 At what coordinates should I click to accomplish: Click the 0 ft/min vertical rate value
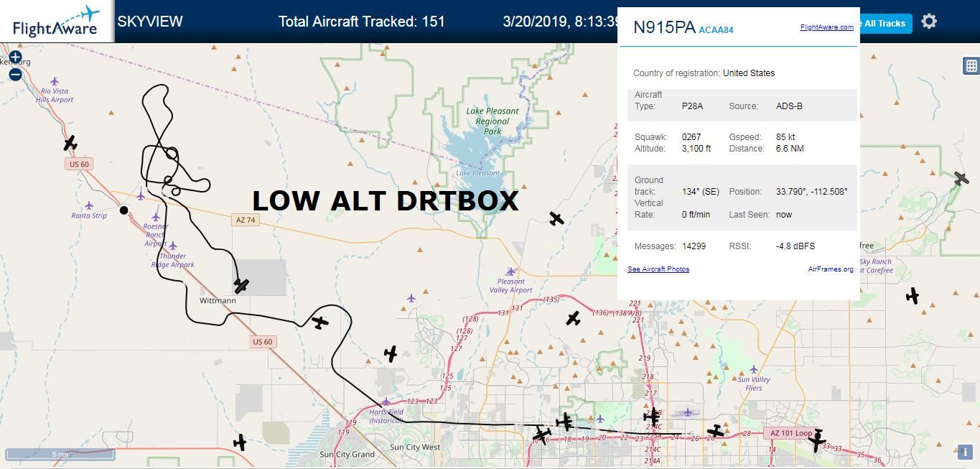[x=696, y=215]
